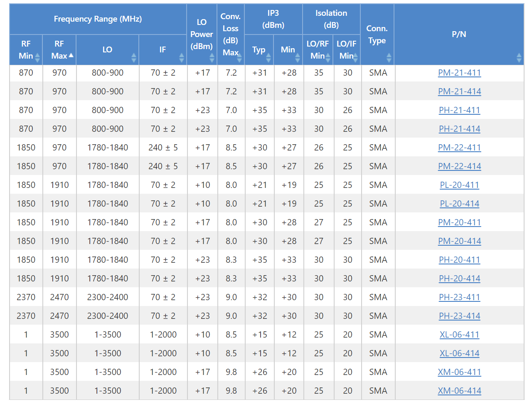532x402 pixels.
Task: Open part PH-20-411 link
Action: 459,260
